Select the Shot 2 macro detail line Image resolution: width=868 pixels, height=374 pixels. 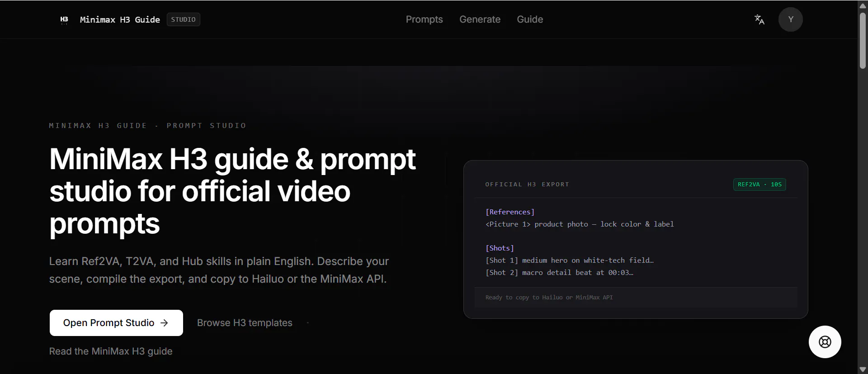click(559, 273)
